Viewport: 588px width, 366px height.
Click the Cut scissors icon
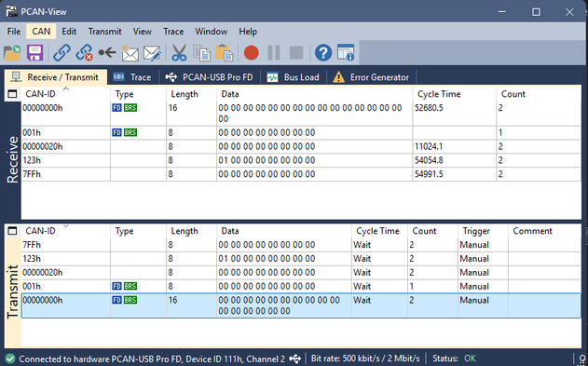tap(179, 53)
